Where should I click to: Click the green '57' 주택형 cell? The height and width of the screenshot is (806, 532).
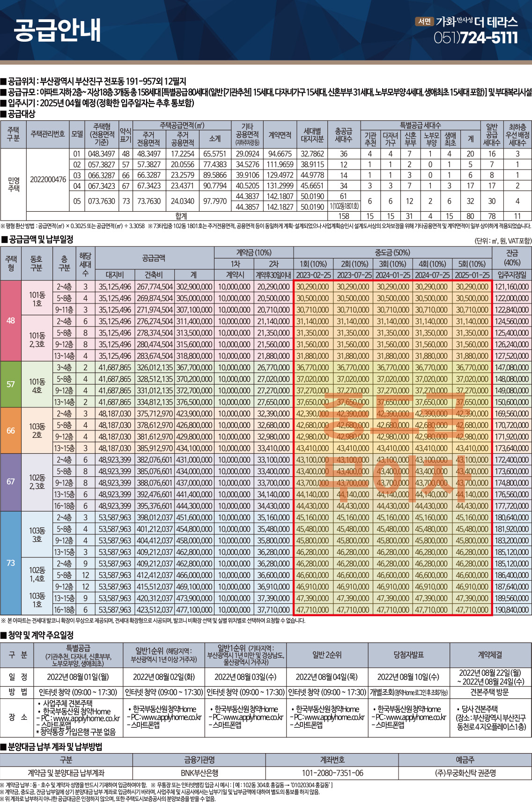pos(11,385)
